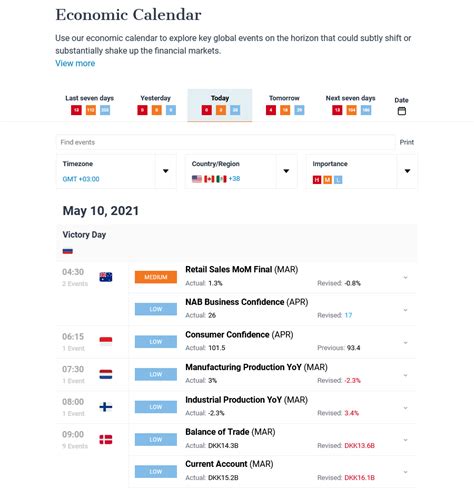Click the View more link

click(x=75, y=63)
